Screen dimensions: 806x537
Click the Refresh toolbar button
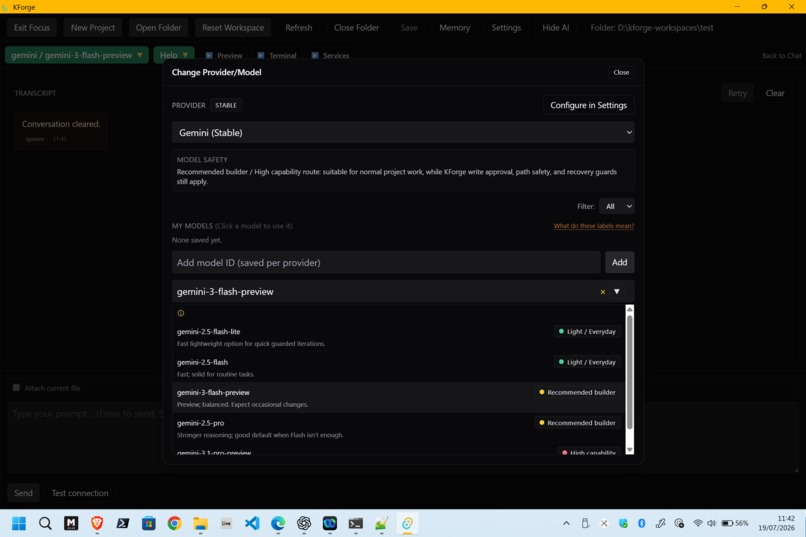pyautogui.click(x=299, y=28)
